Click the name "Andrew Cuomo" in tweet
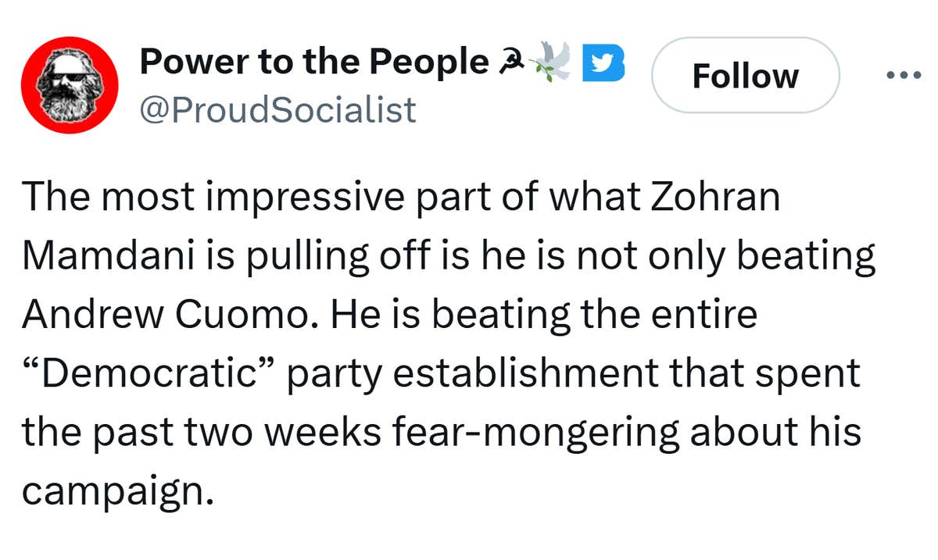 164,316
